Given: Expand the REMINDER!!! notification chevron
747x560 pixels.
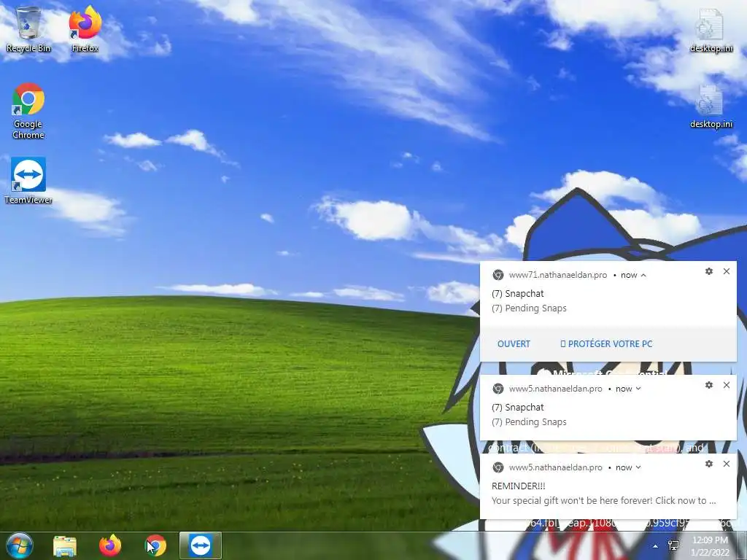Looking at the screenshot, I should click(638, 467).
